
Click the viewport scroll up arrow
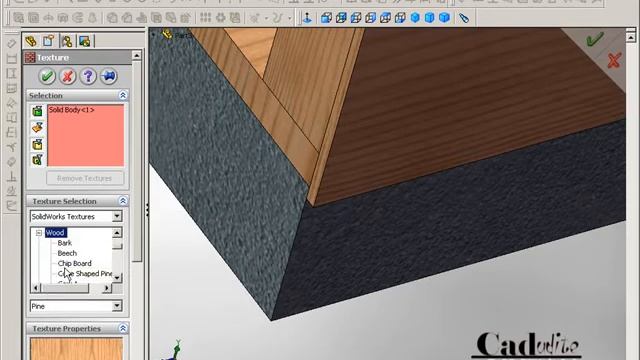[631, 37]
